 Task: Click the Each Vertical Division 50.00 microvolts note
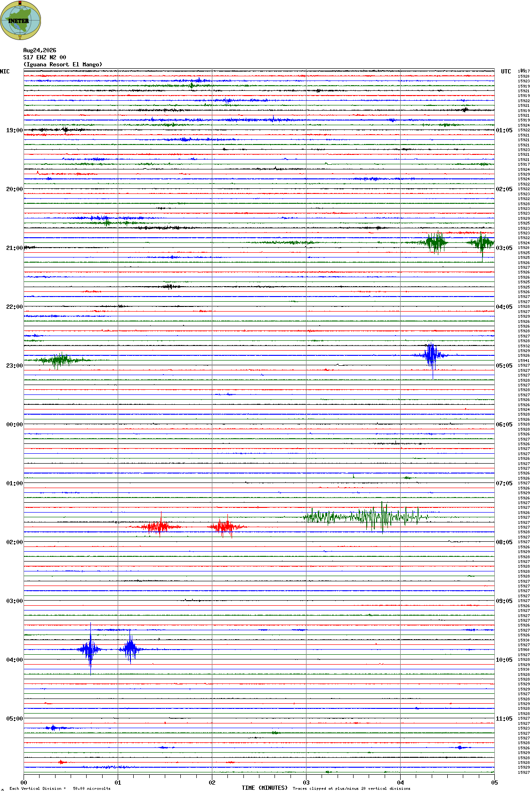click(60, 788)
